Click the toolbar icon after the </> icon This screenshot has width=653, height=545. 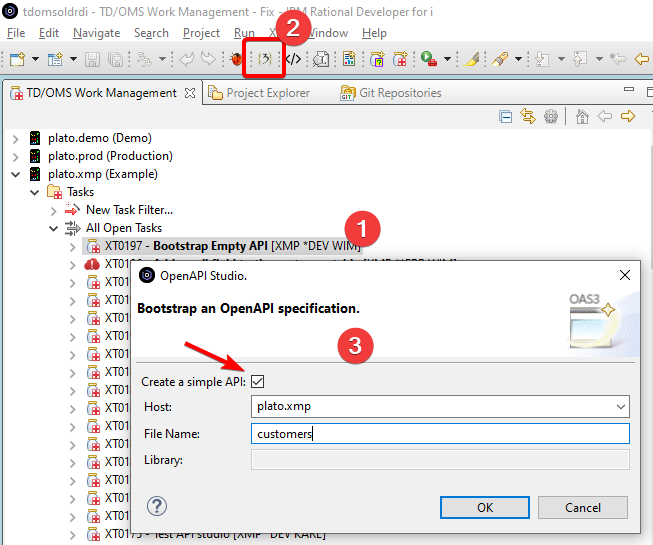pos(321,59)
